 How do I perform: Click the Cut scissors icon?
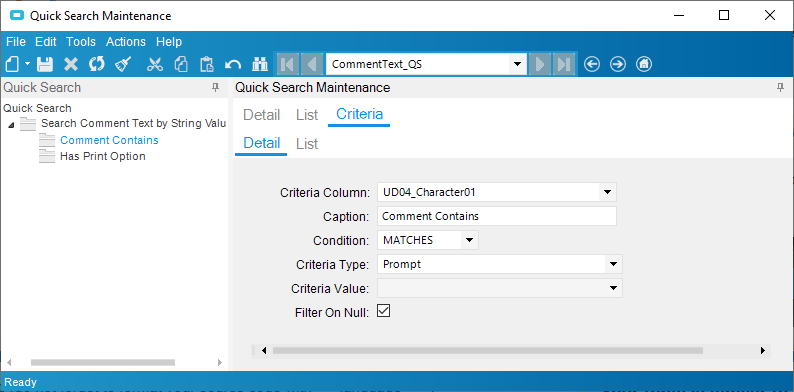(x=155, y=64)
